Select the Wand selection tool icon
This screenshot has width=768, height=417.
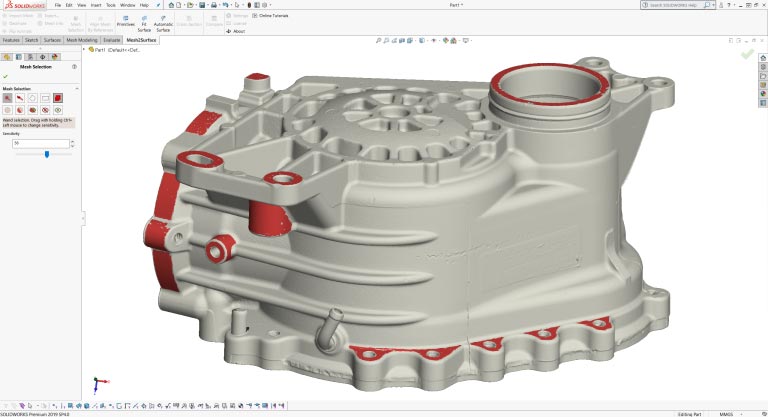click(8, 98)
